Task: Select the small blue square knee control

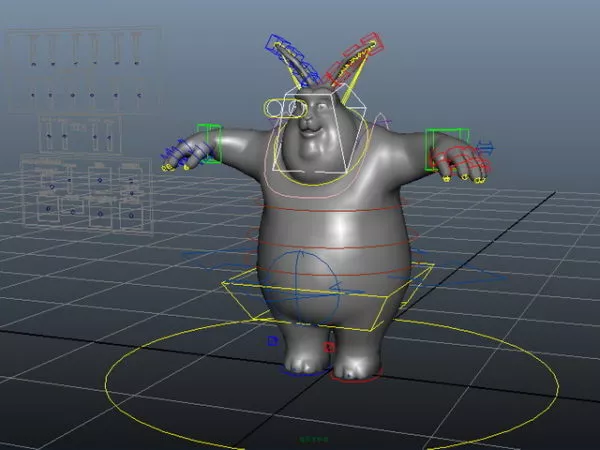Action: point(272,341)
